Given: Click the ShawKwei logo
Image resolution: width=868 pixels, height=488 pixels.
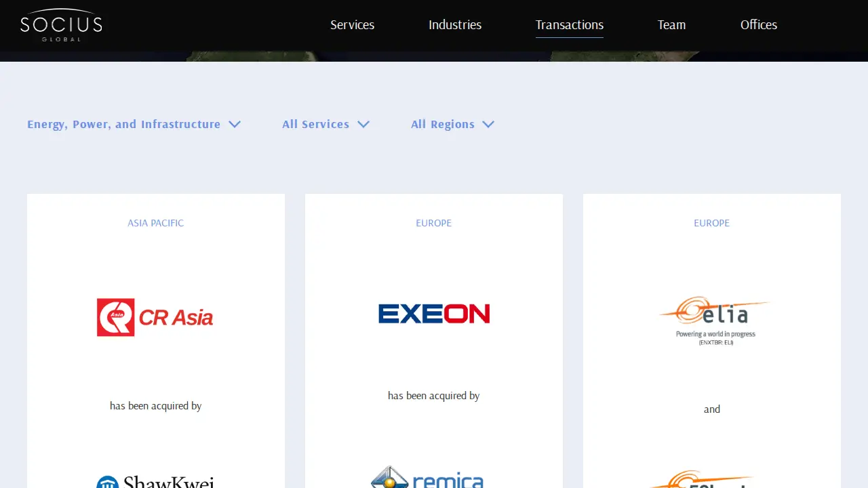Looking at the screenshot, I should pos(155,481).
